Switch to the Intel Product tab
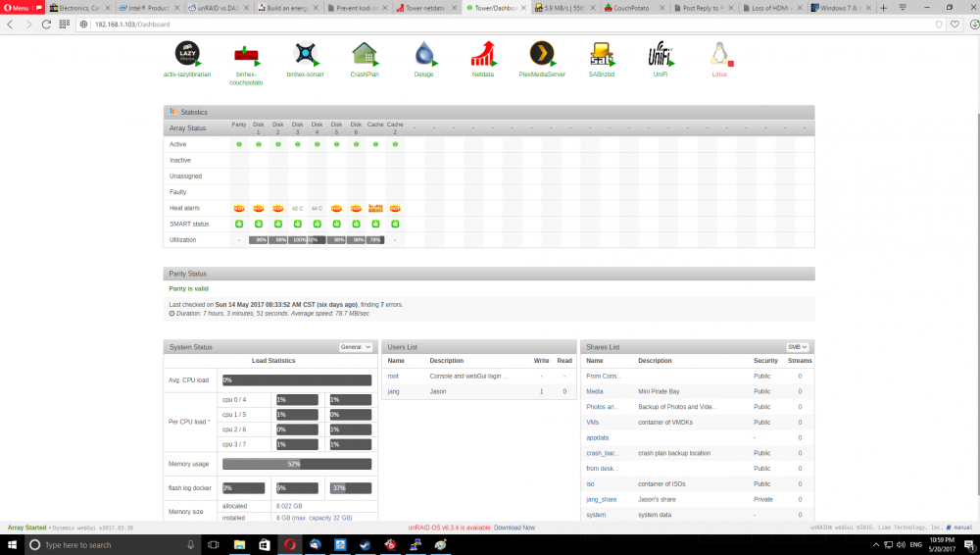Image resolution: width=980 pixels, height=555 pixels. (149, 8)
